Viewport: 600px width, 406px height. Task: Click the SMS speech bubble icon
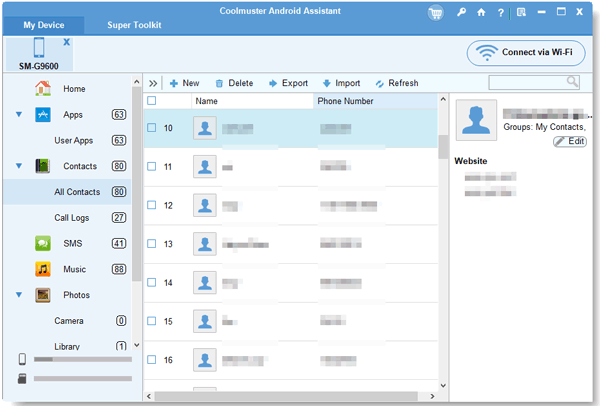43,243
